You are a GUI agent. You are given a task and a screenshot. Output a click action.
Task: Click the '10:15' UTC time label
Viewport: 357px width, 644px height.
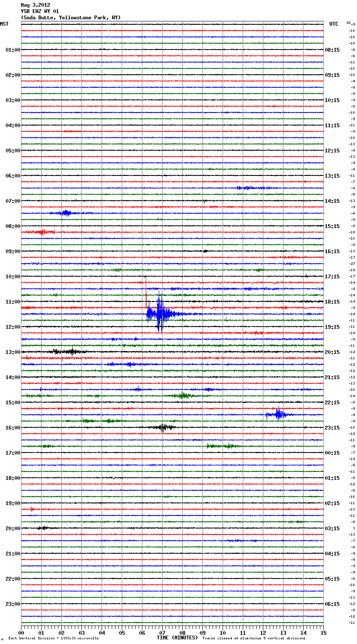click(332, 100)
